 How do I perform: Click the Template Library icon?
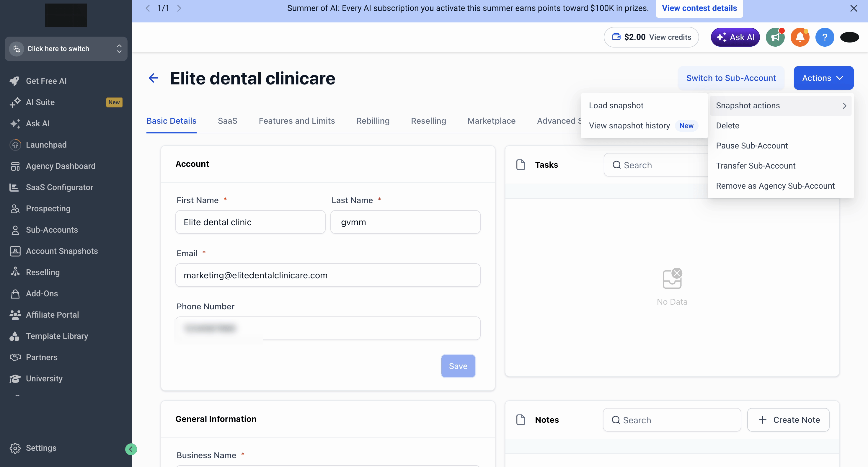(x=15, y=336)
